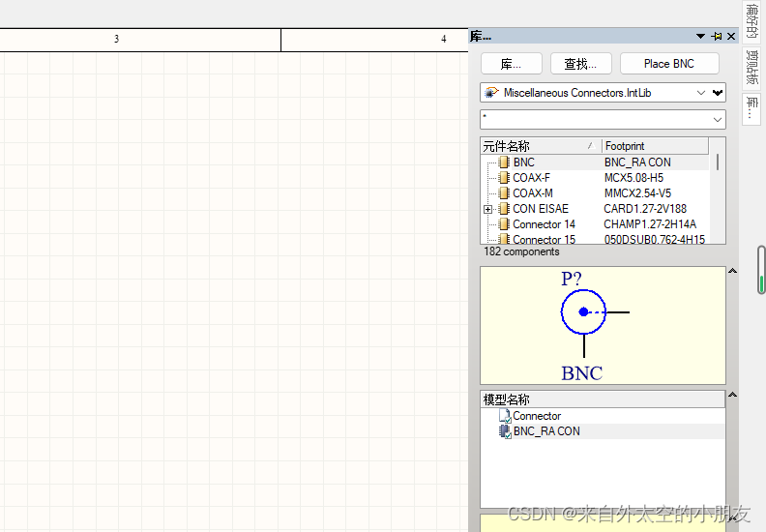
Task: Expand the CON EISAE tree node
Action: [488, 209]
